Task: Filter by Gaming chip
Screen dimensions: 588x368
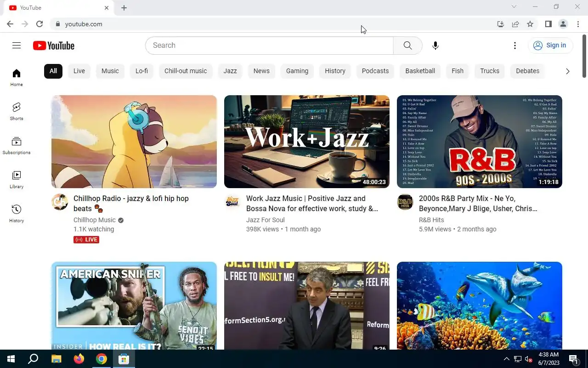Action: (x=297, y=71)
